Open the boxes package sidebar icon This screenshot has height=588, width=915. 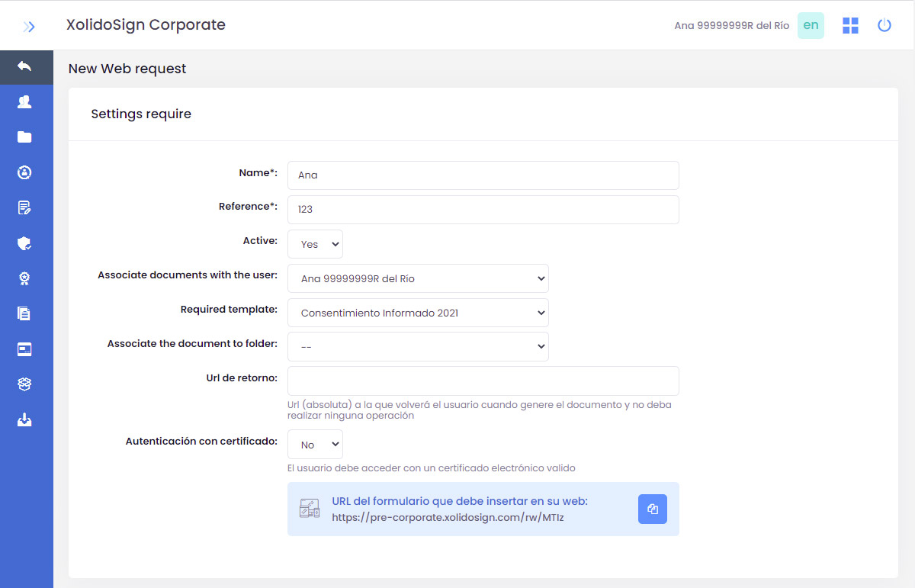point(24,384)
